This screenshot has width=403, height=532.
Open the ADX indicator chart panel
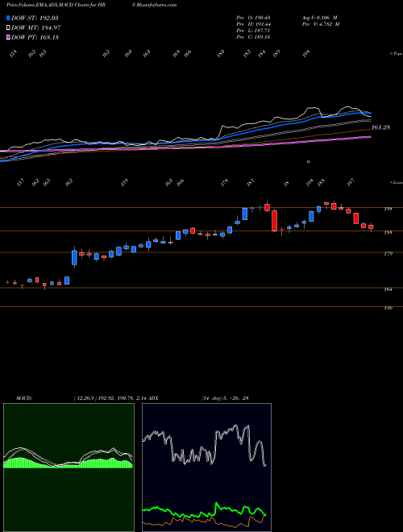206,468
